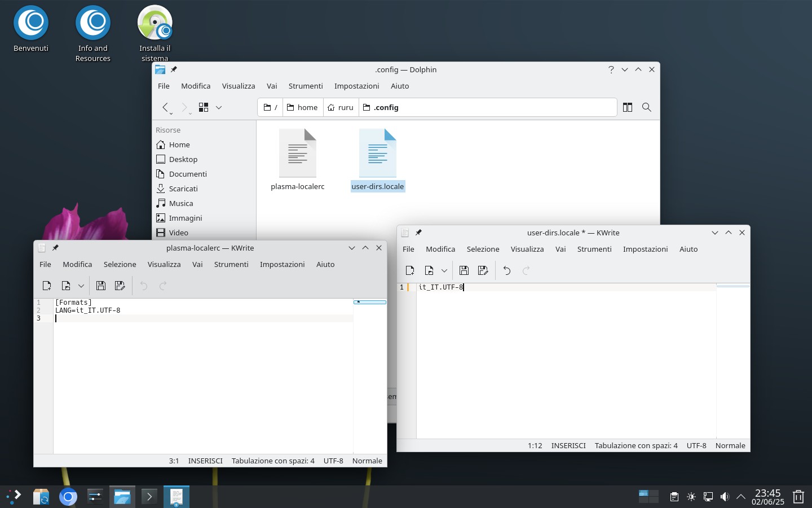Open Normale mode selector in plasma-localerc

(x=367, y=461)
